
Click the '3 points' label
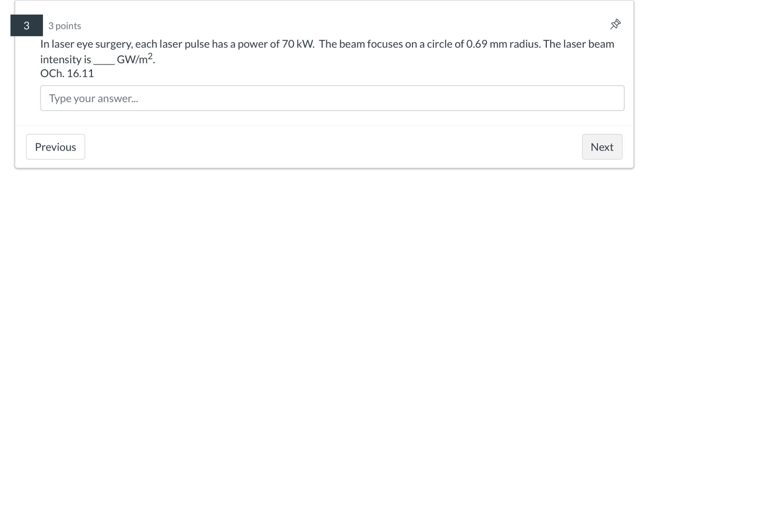pos(65,26)
